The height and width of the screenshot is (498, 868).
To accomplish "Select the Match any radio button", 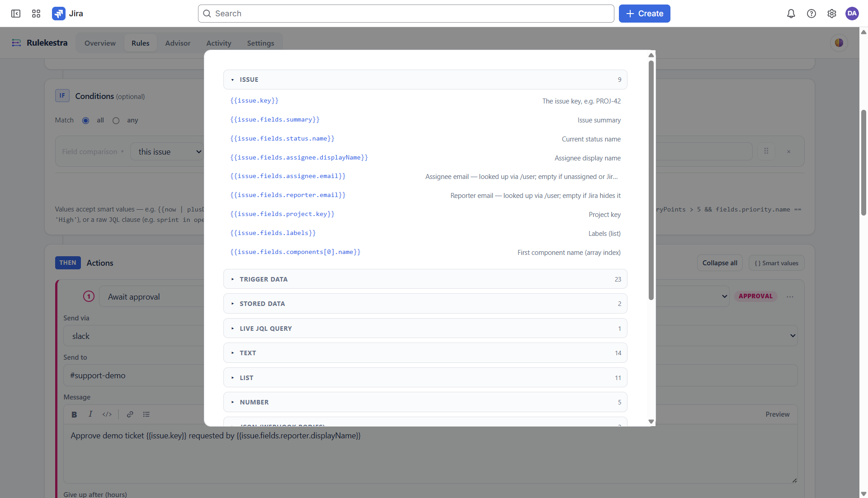I will coord(116,121).
